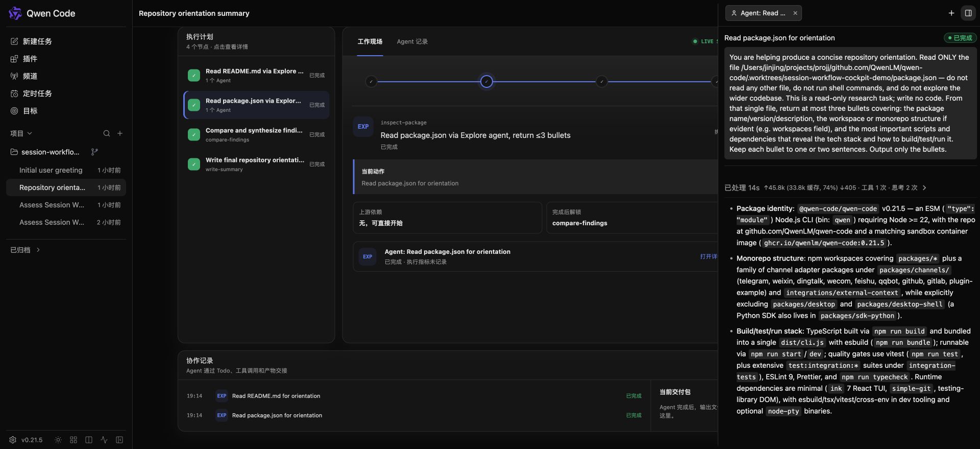The height and width of the screenshot is (449, 980).
Task: Click the first checkmark node on the timeline
Action: click(x=371, y=81)
